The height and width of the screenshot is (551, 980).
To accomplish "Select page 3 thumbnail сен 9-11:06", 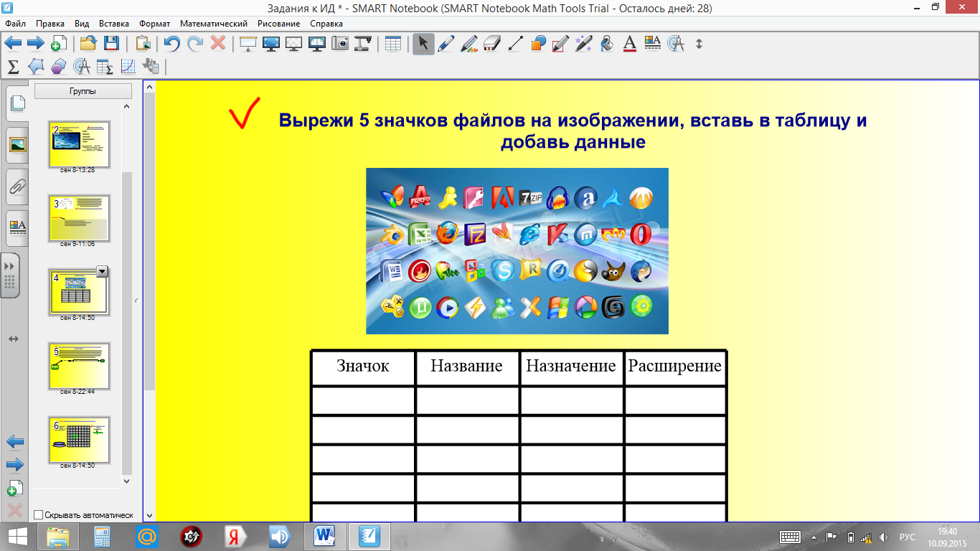I will point(79,219).
